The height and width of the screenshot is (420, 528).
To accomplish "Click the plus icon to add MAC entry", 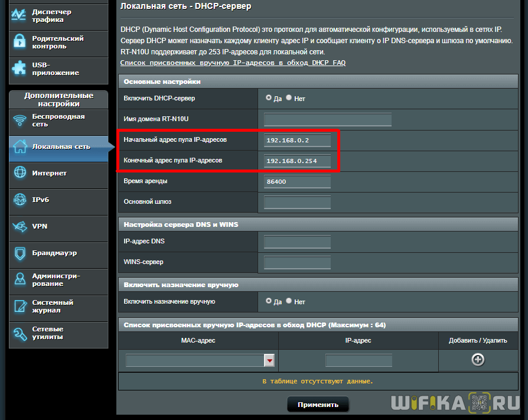I will coord(478,359).
